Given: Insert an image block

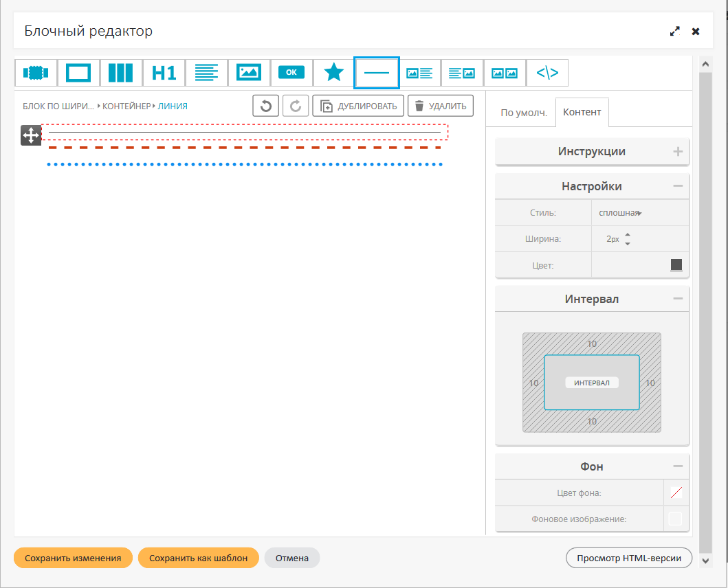Looking at the screenshot, I should 249,72.
